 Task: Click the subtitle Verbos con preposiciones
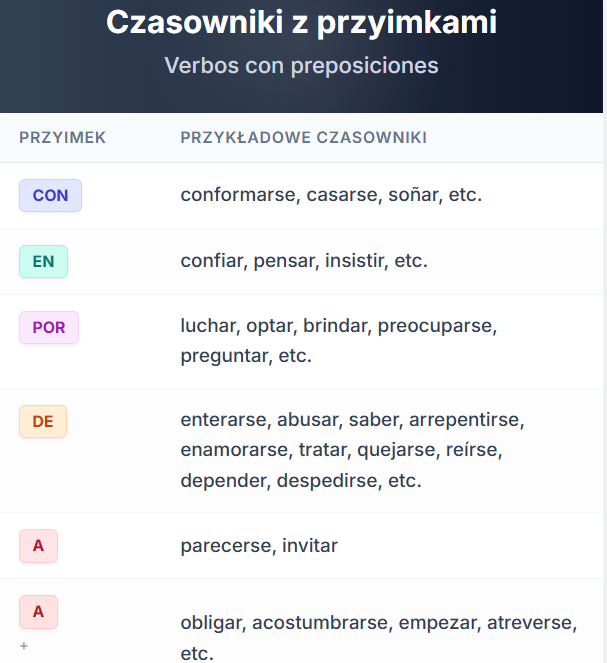[x=301, y=66]
